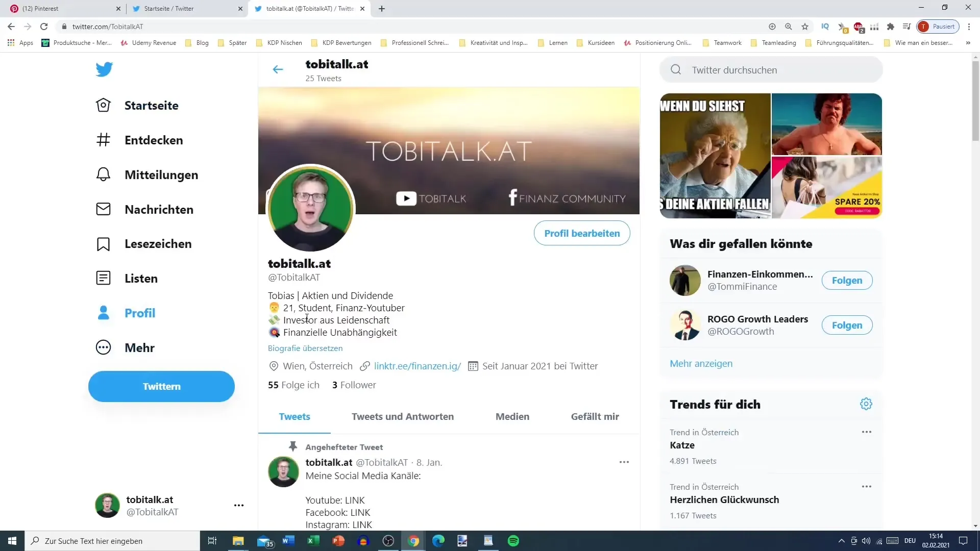
Task: Open Teamwork bookmark folder
Action: point(722,43)
